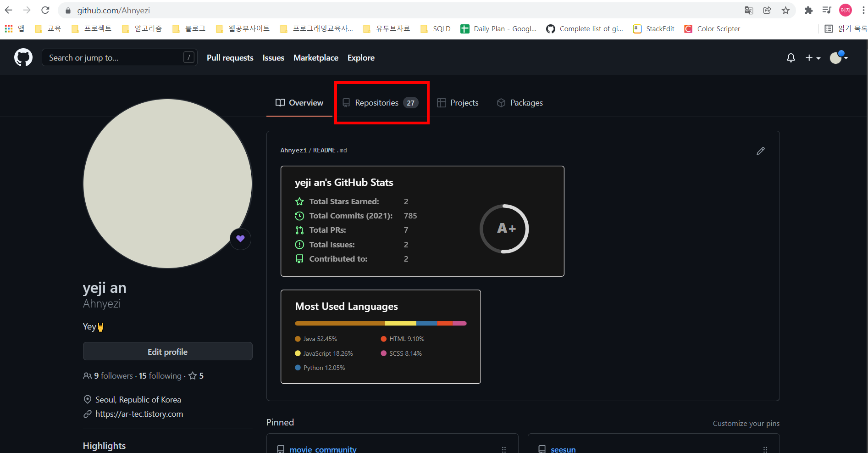The width and height of the screenshot is (868, 453).
Task: View the 15 following list
Action: pos(160,376)
